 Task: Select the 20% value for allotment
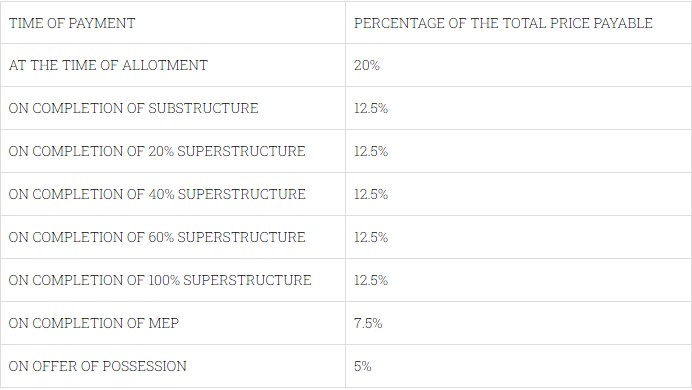(367, 65)
